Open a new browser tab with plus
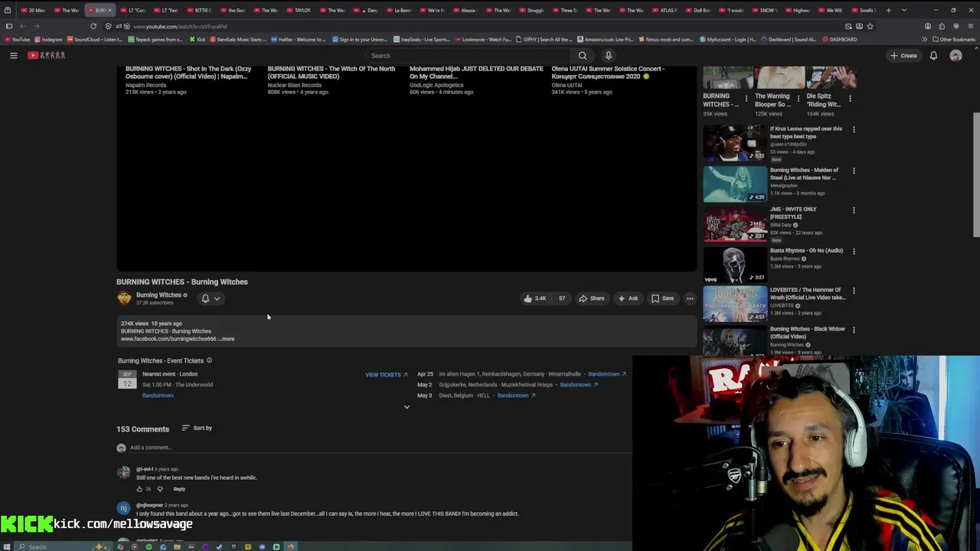Screen dimensions: 980x551 (889, 10)
